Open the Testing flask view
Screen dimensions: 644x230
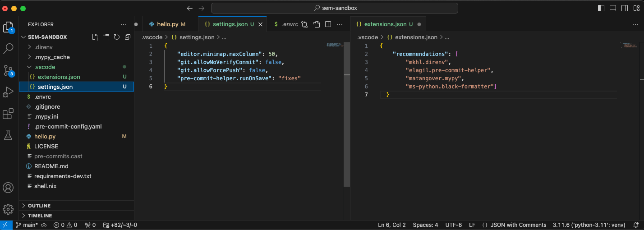coord(8,135)
